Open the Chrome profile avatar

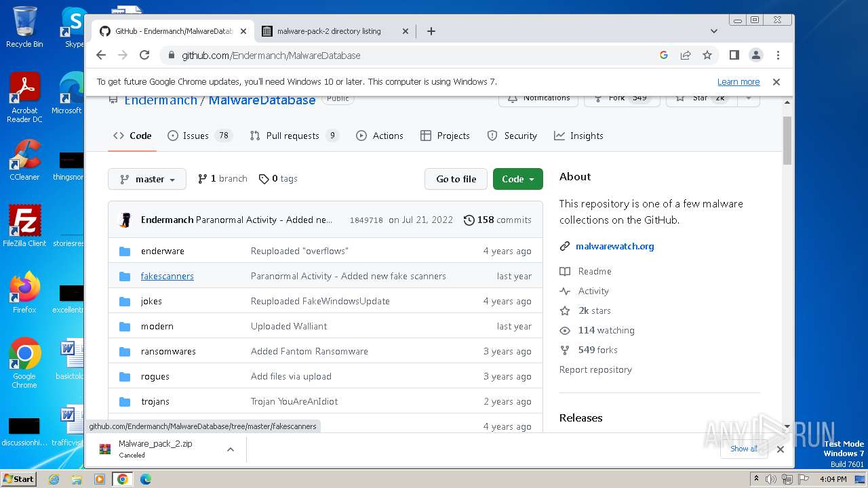[755, 55]
